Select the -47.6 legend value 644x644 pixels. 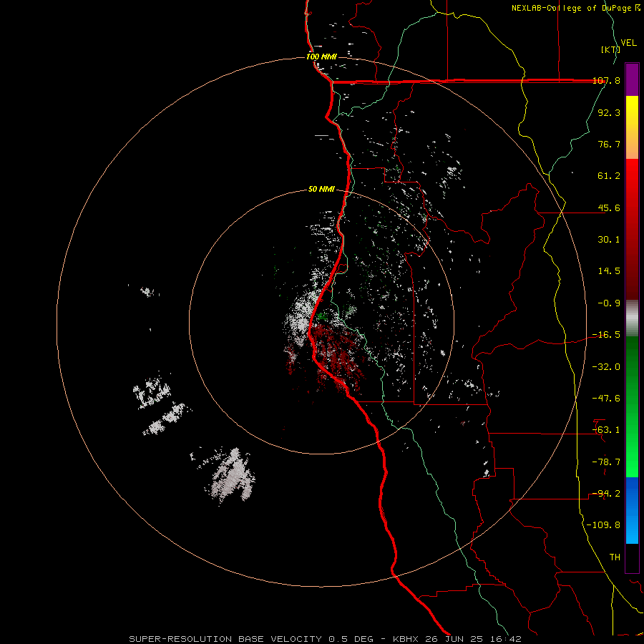(606, 399)
